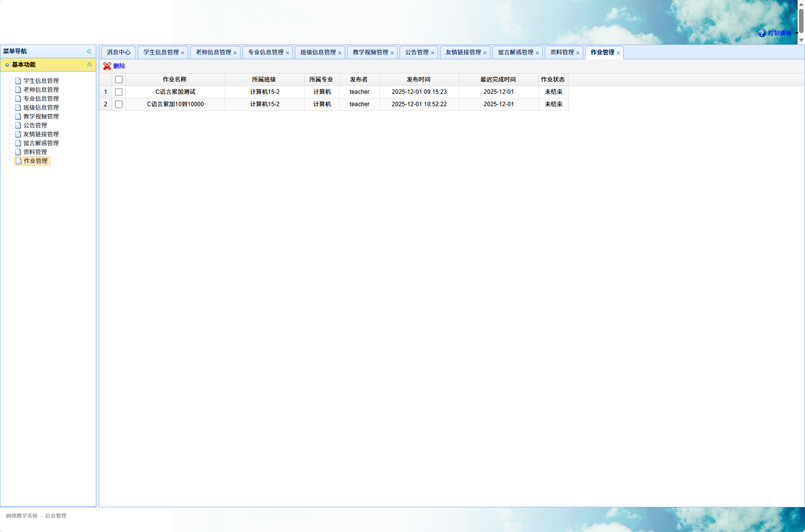This screenshot has width=805, height=532.
Task: Open 留言解惑管理 in the sidebar tree
Action: click(41, 143)
